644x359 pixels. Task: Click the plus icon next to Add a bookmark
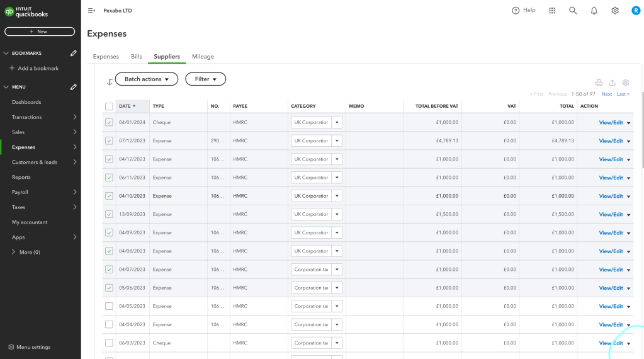[x=12, y=68]
